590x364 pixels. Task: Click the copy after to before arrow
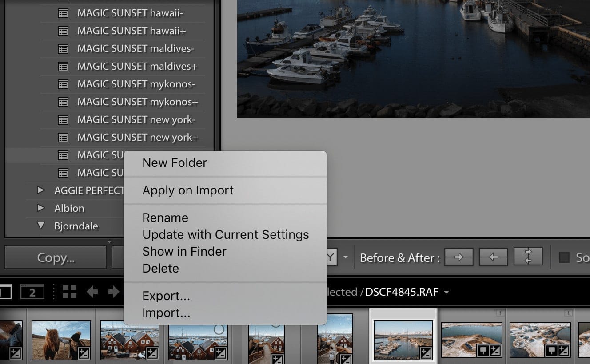click(x=493, y=257)
